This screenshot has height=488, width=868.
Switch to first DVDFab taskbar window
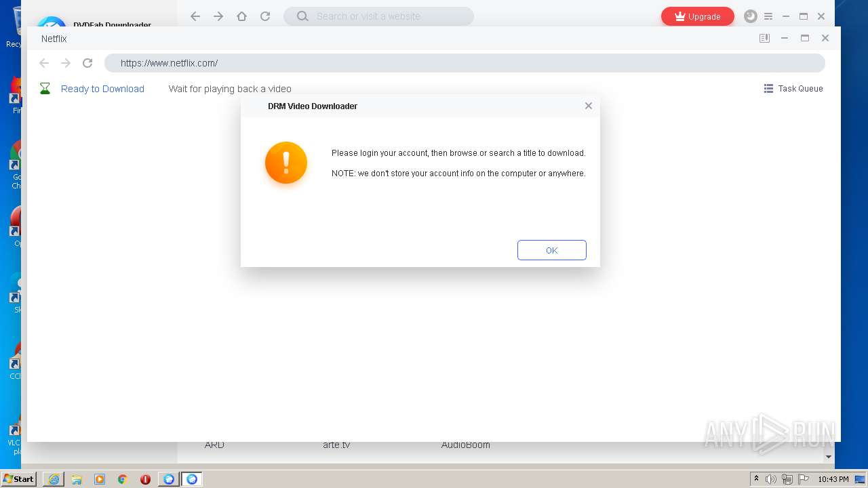click(169, 479)
